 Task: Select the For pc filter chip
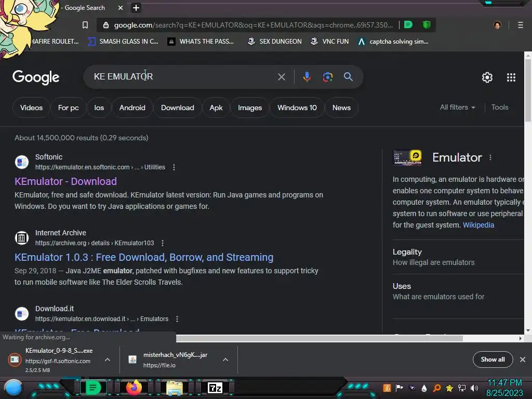[68, 108]
